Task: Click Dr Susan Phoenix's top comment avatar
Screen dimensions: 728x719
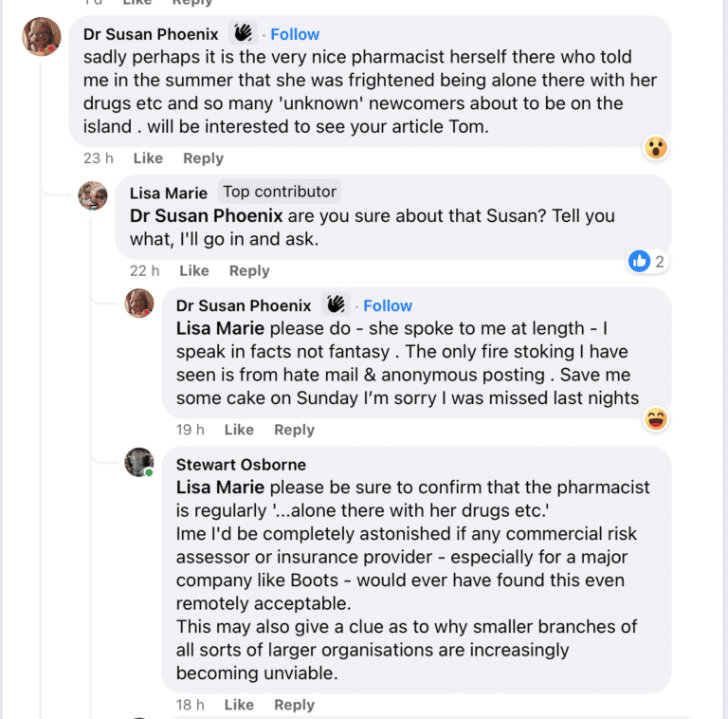Action: coord(42,37)
